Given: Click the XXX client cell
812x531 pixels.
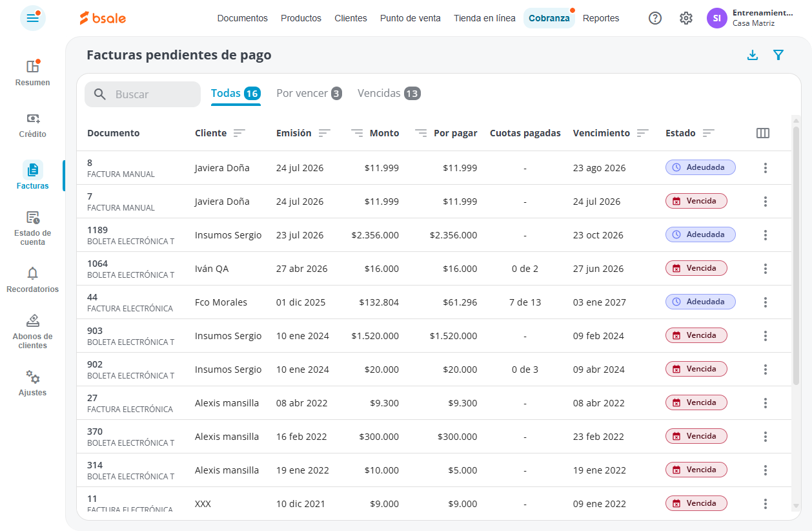Looking at the screenshot, I should pos(203,504).
